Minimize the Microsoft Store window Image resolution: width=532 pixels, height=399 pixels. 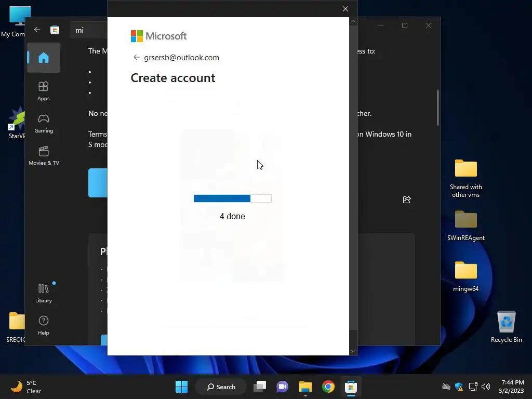381,25
